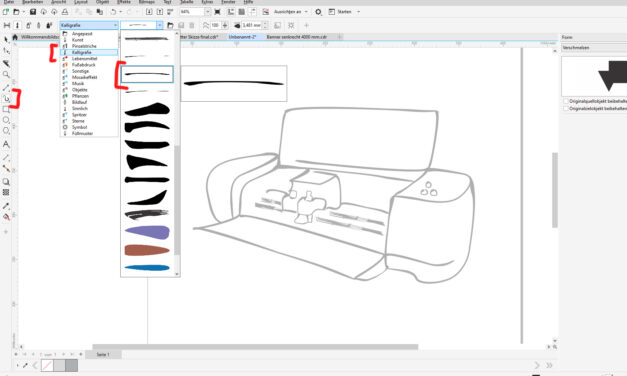Choose the Preset mode on property bar
This screenshot has width=627, height=376.
[x=7, y=25]
